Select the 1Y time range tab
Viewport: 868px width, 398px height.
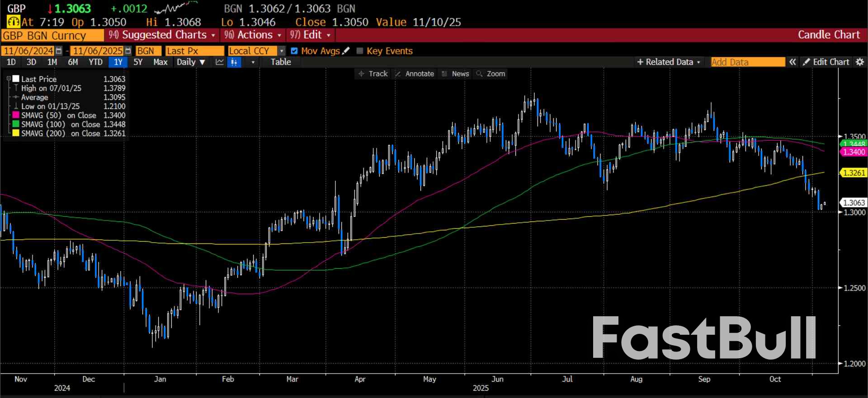pos(118,62)
